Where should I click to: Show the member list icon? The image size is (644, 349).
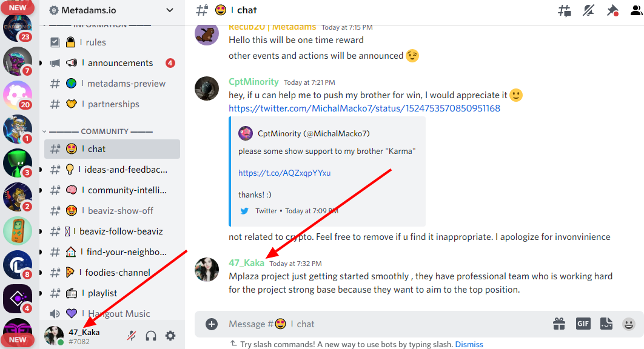[636, 10]
